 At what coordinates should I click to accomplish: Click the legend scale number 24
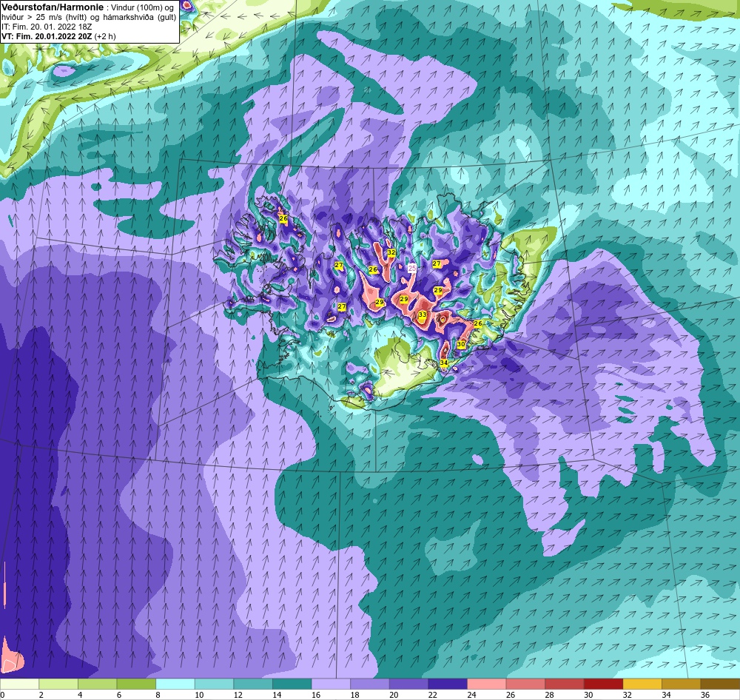click(471, 695)
